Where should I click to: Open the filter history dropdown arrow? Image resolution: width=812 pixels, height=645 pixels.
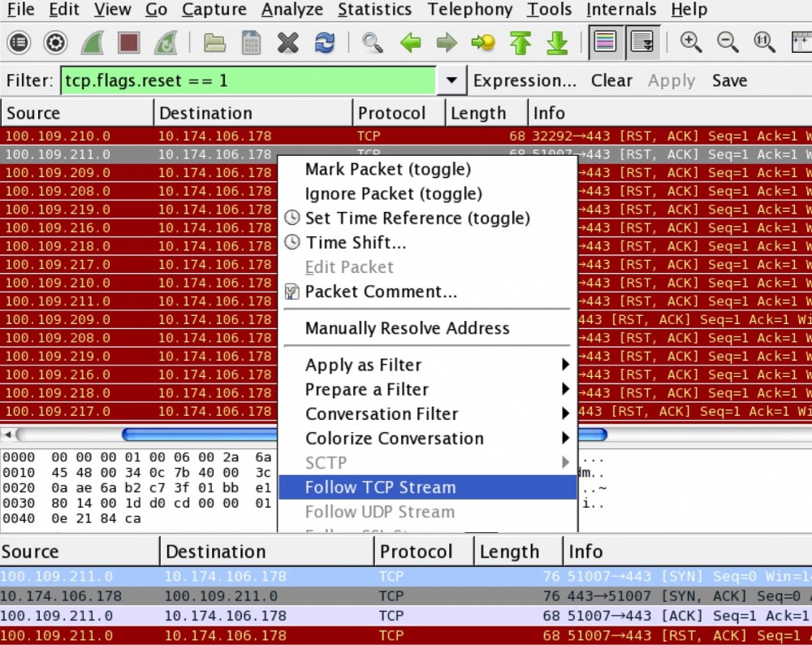(x=451, y=80)
